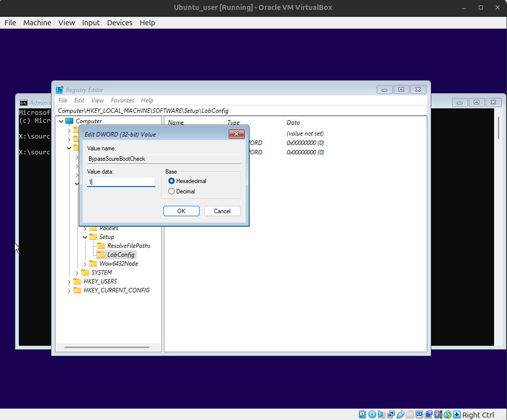
Task: Click the folder icon beside ResolveFilePaths
Action: (101, 245)
